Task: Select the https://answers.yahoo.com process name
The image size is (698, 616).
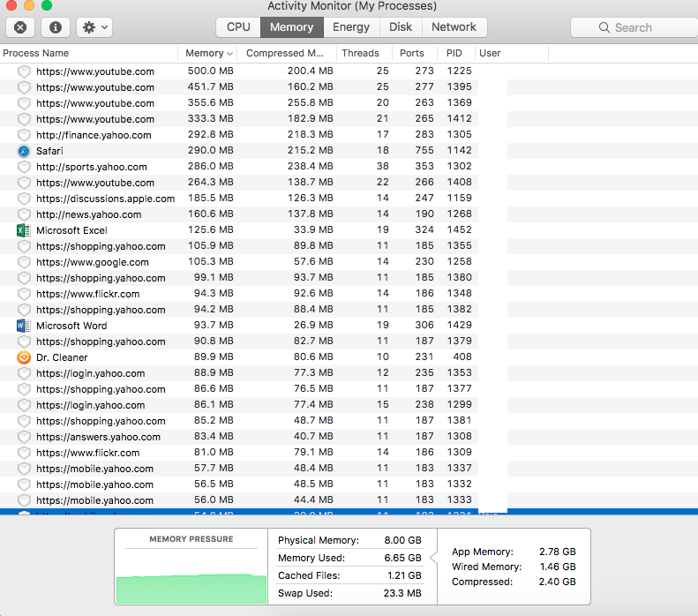Action: click(98, 437)
